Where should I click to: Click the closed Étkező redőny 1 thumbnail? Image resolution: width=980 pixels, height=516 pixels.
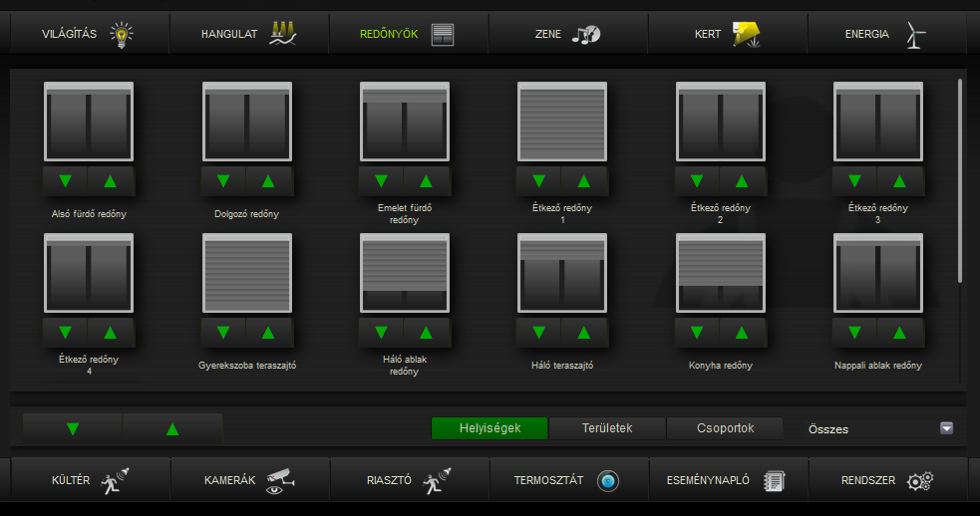[x=562, y=122]
